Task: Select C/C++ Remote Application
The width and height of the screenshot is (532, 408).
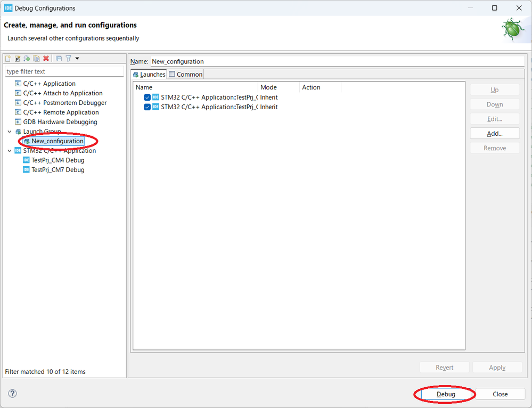Action: click(x=61, y=112)
